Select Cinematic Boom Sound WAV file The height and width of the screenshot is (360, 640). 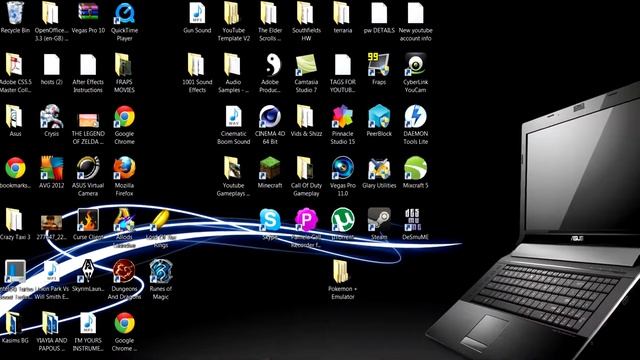233,117
